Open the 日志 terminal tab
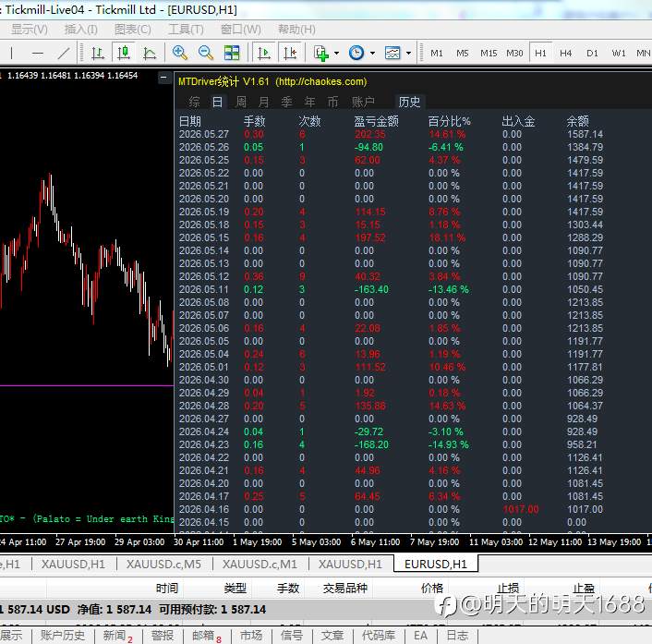 [457, 636]
